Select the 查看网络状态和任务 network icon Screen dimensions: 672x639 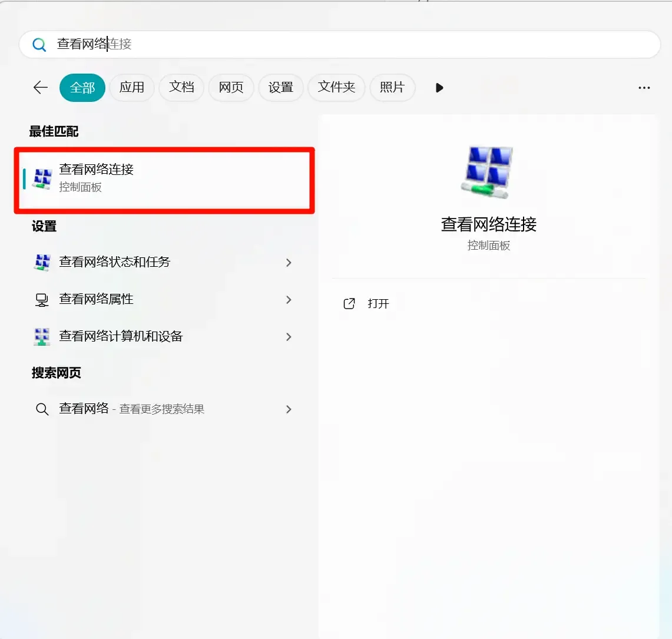(x=41, y=262)
